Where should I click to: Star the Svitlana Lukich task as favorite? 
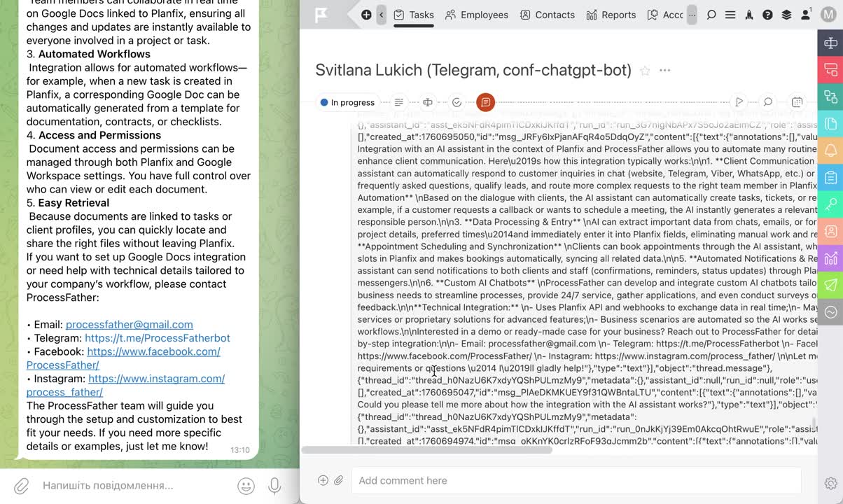(645, 71)
